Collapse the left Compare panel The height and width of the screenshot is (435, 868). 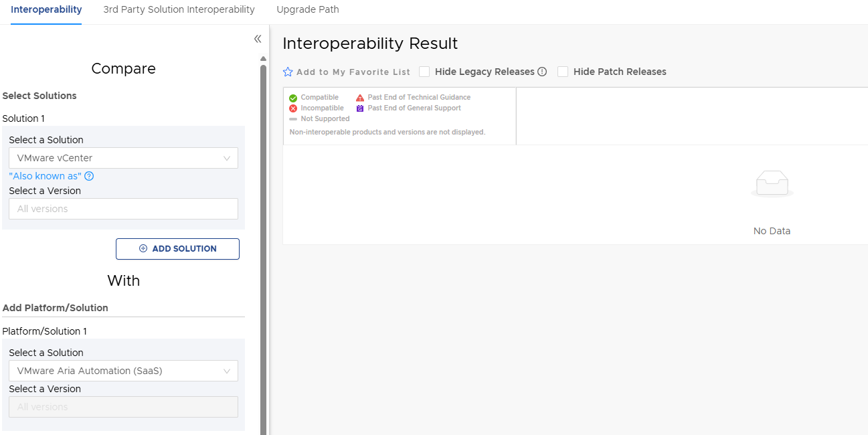click(x=258, y=39)
